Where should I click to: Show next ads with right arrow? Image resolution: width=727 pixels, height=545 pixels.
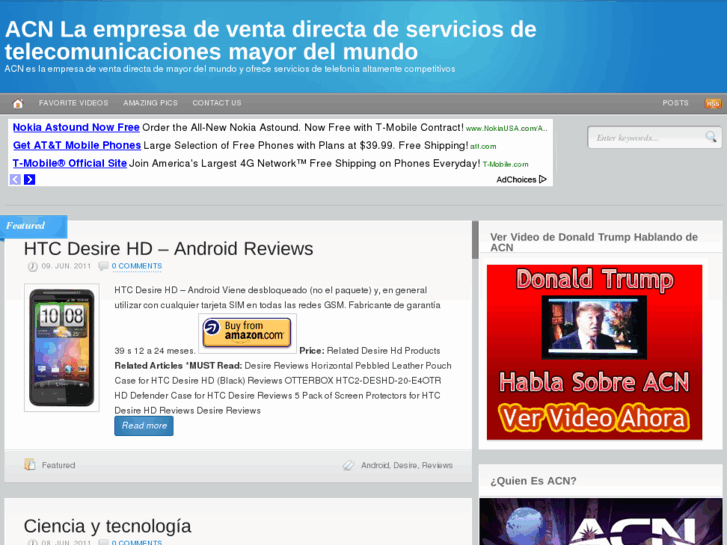30,180
